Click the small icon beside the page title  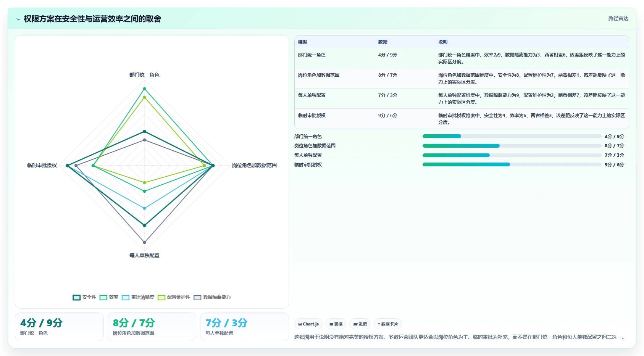point(18,19)
